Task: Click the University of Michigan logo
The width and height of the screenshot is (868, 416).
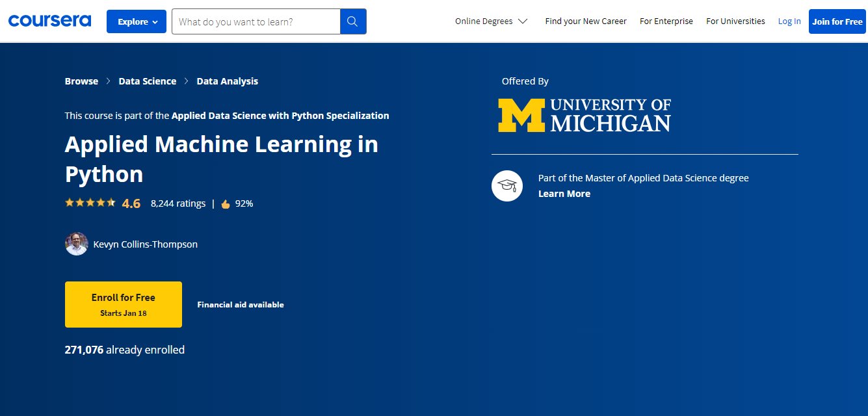Action: (585, 115)
